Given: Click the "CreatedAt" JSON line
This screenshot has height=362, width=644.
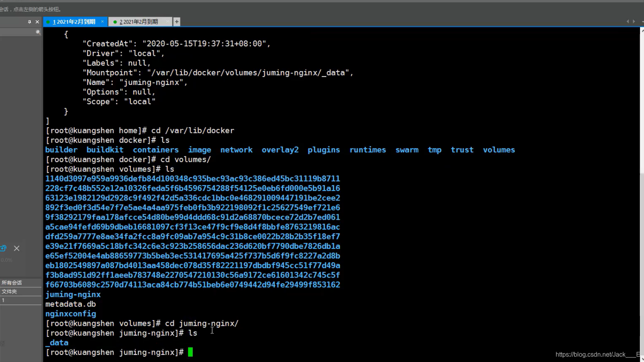Looking at the screenshot, I should [177, 44].
